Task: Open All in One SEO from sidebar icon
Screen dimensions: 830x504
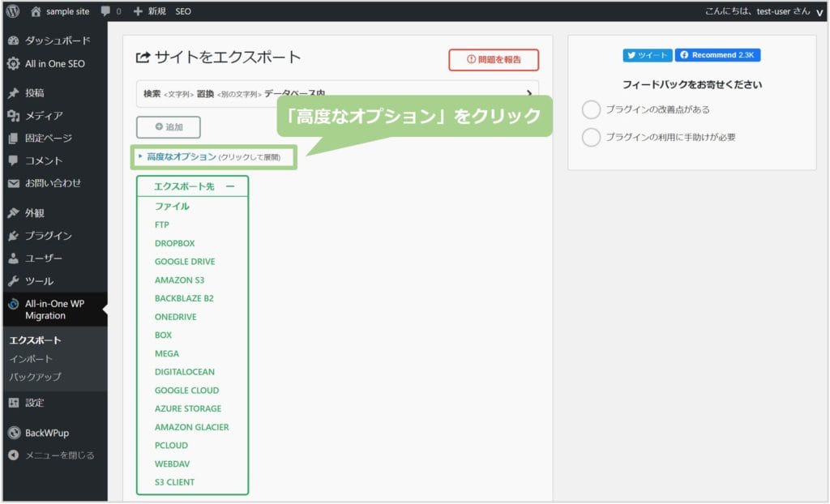Action: tap(14, 63)
